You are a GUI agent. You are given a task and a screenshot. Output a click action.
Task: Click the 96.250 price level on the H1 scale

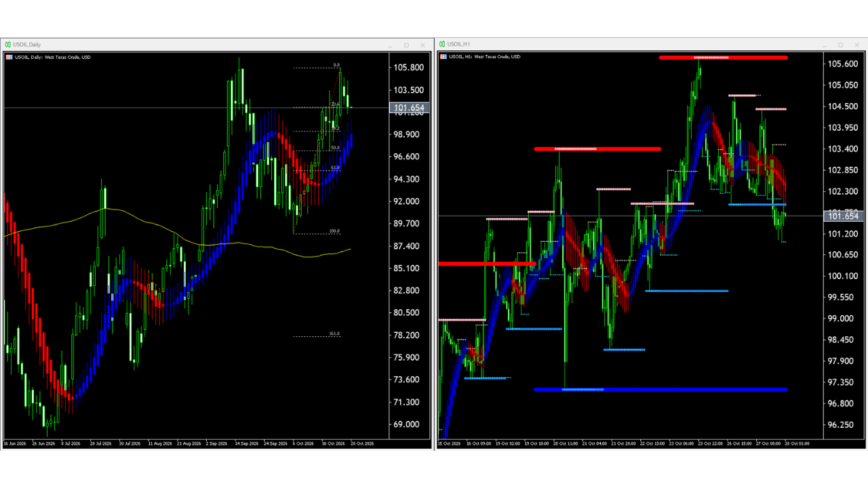842,425
